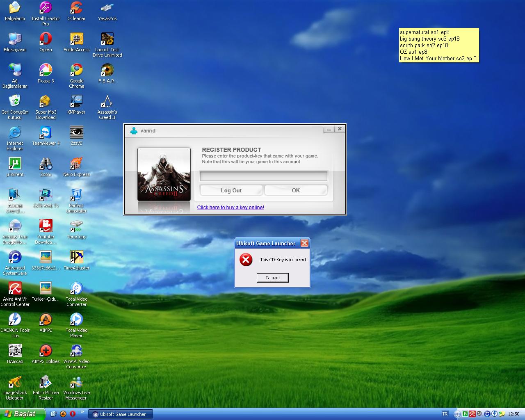
Task: Select the CCleaner desktop shortcut
Action: click(76, 11)
